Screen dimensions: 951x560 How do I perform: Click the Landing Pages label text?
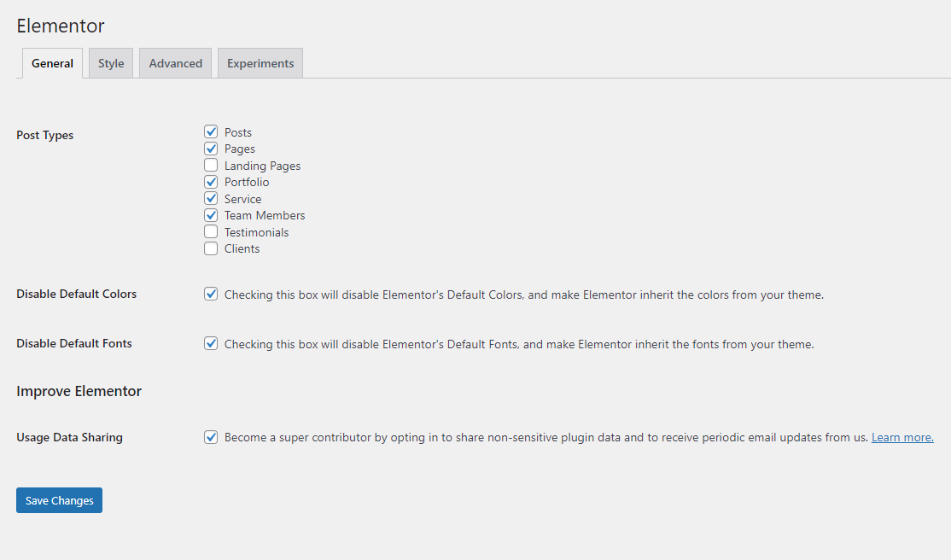pos(262,166)
